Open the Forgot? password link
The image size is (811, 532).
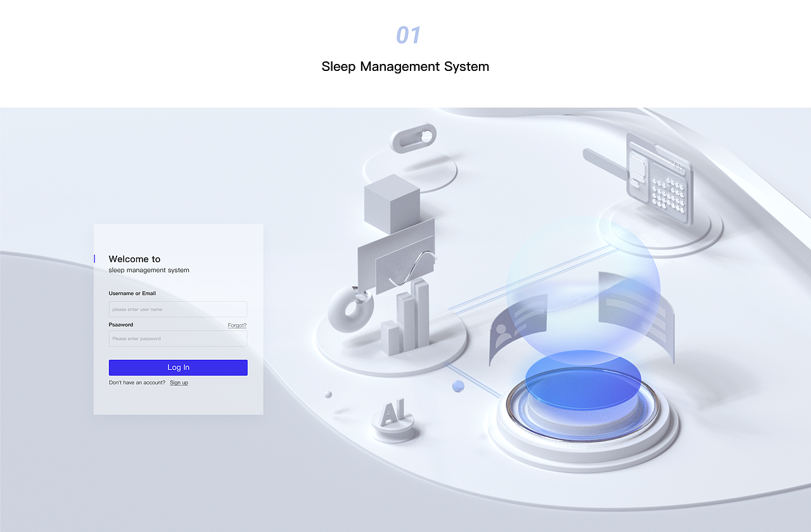point(237,325)
